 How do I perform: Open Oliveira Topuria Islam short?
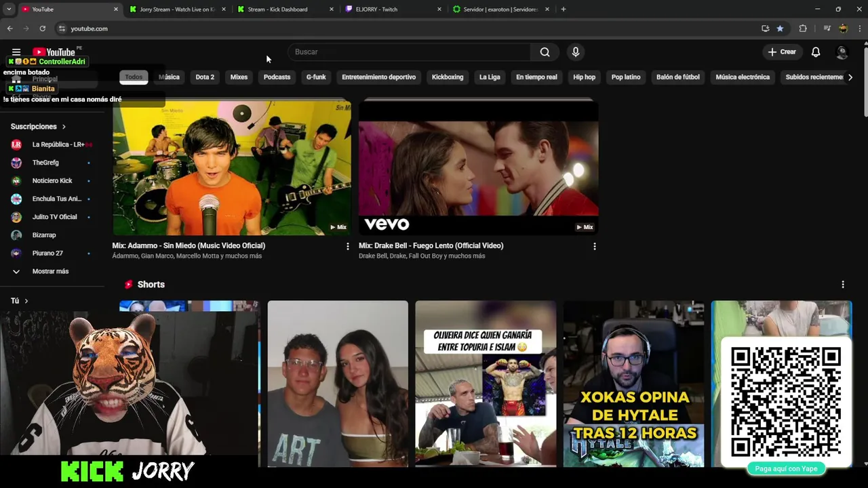click(486, 384)
